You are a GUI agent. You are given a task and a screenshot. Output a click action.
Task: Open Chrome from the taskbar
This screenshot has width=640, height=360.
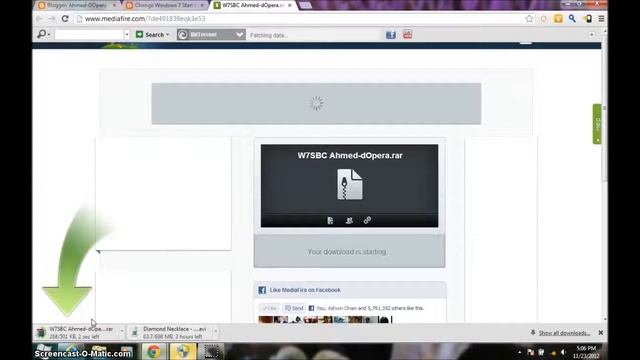[154, 351]
